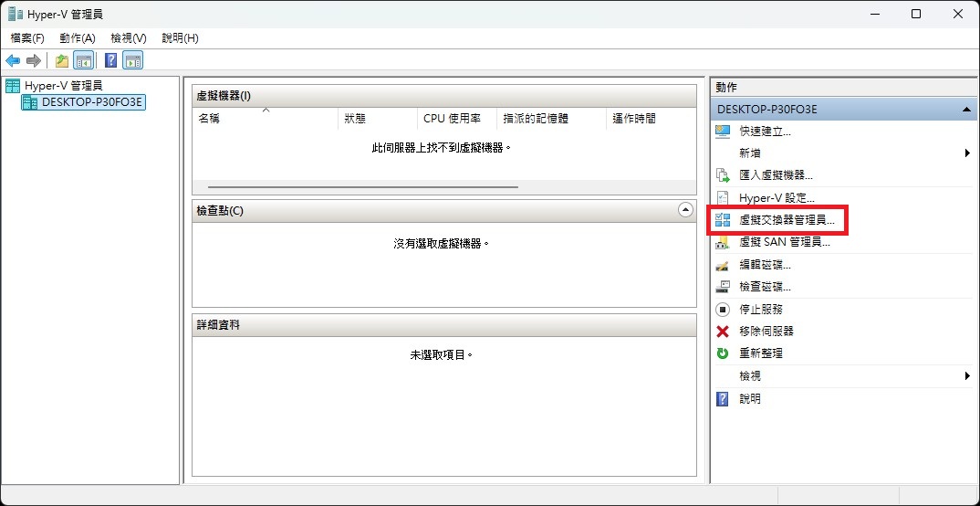The height and width of the screenshot is (506, 980).
Task: Click the 虛擬交換器管理員 switch icon
Action: coord(723,220)
